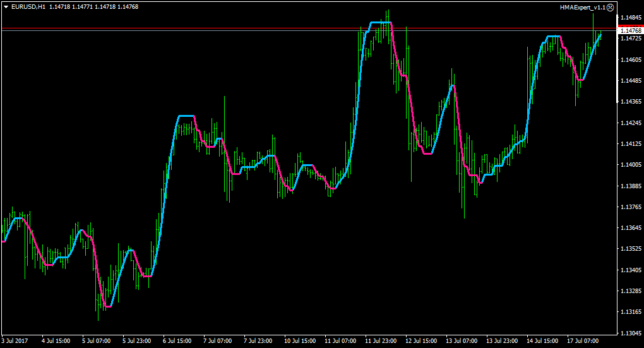
Task: Click time axis label 12 Jul 15:00
Action: coord(421,341)
